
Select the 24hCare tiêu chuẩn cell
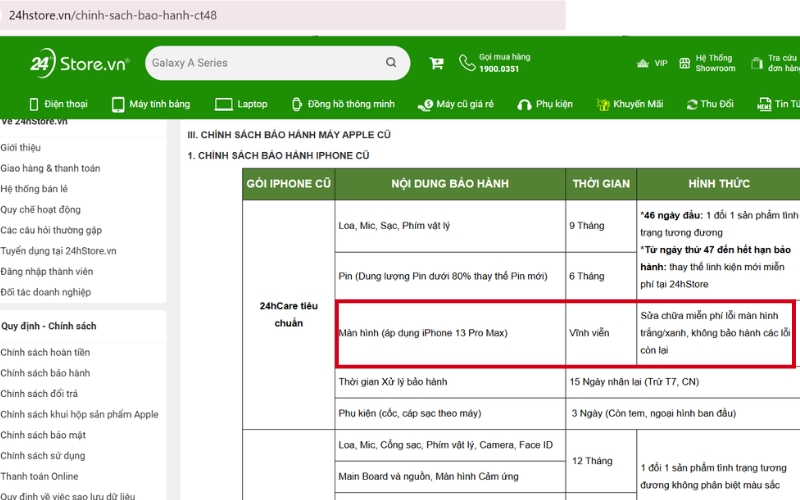pyautogui.click(x=289, y=314)
